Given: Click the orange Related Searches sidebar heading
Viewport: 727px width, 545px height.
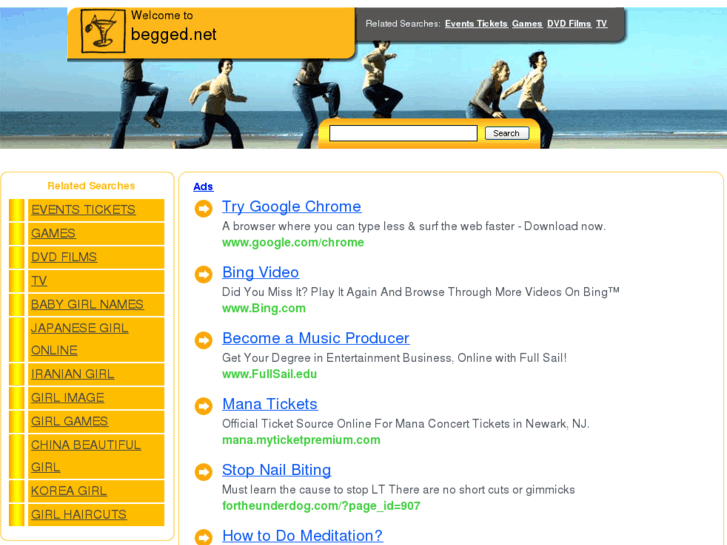Looking at the screenshot, I should [x=91, y=186].
